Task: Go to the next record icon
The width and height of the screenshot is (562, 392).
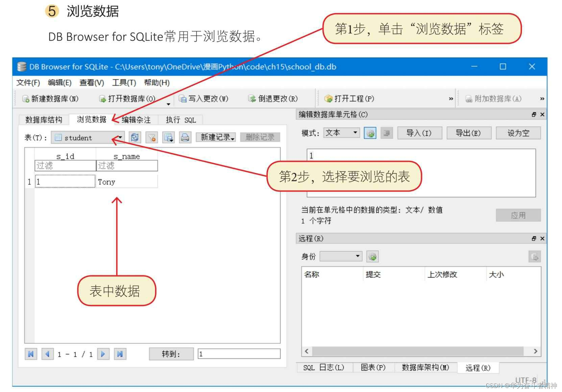Action: (x=103, y=354)
